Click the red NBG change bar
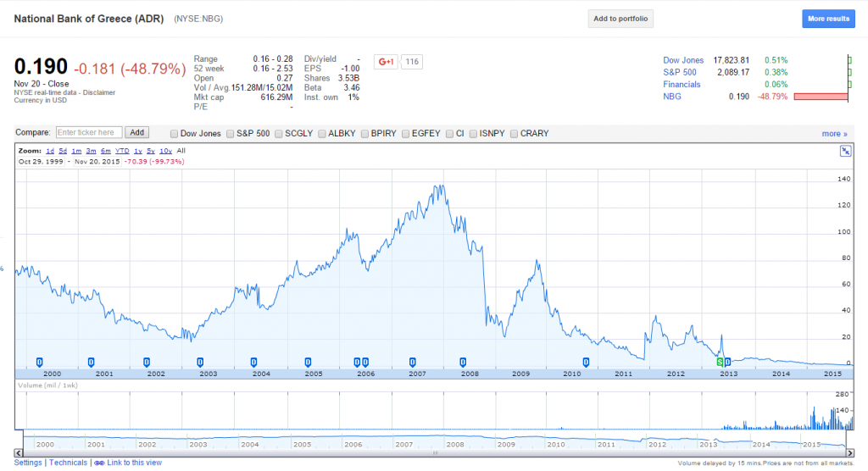868x471 pixels. 821,97
